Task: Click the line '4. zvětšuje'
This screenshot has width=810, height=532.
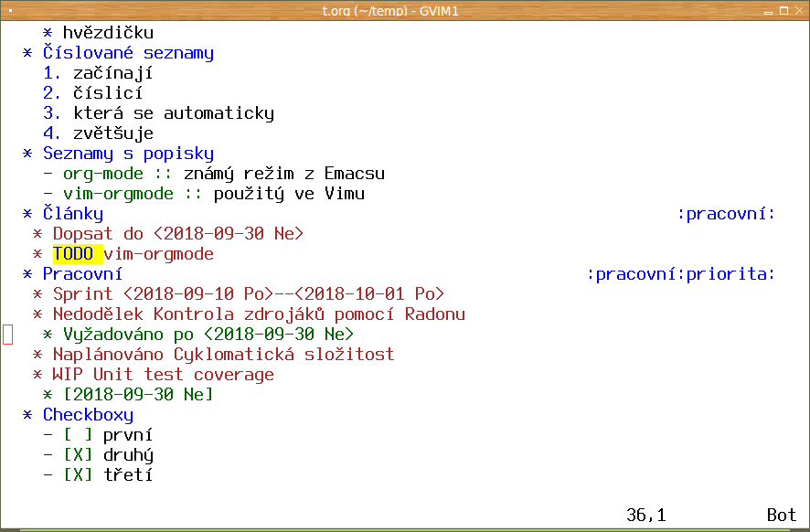Action: pyautogui.click(x=98, y=133)
